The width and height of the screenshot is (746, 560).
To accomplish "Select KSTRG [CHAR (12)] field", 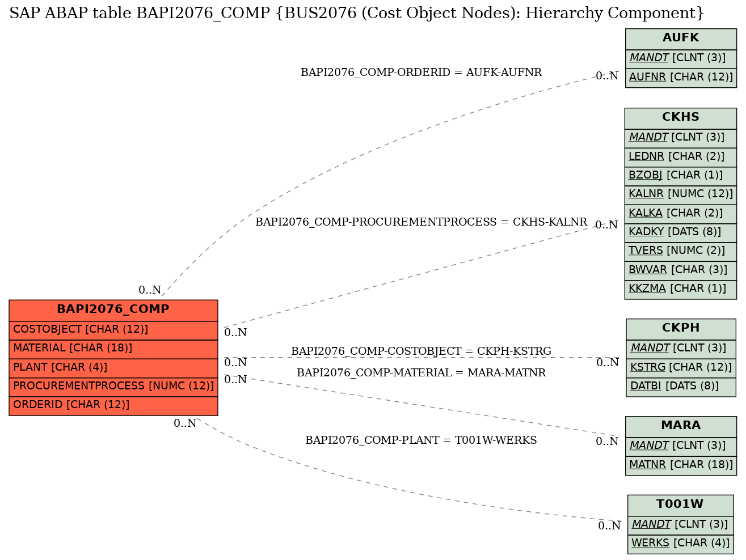I will point(681,368).
